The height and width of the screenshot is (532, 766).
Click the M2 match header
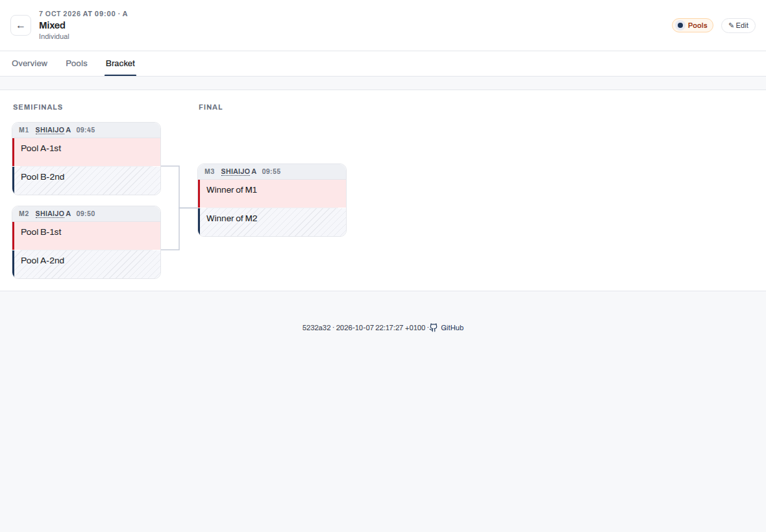86,214
